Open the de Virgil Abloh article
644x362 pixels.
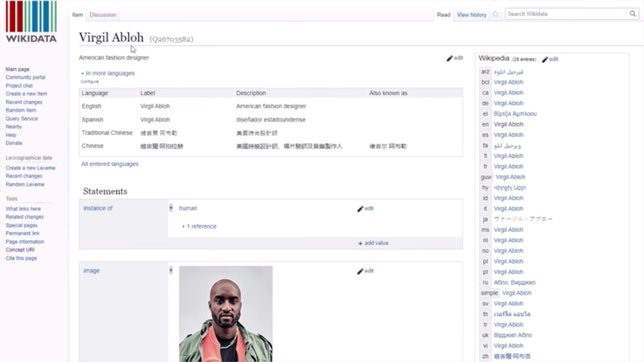pyautogui.click(x=508, y=103)
